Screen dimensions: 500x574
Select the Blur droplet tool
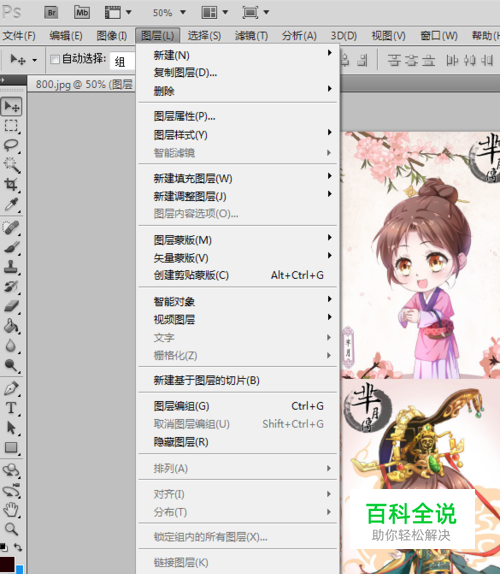pyautogui.click(x=11, y=345)
